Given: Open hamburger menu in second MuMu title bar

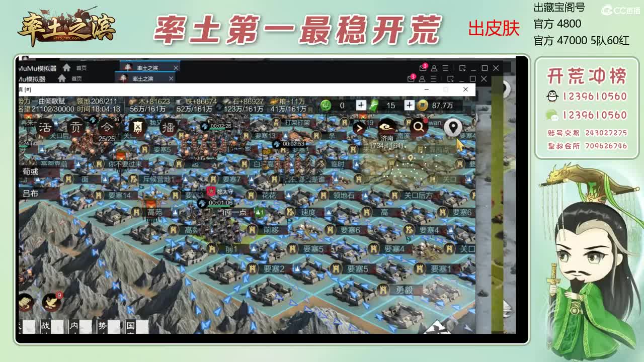Looking at the screenshot, I should pos(433,79).
